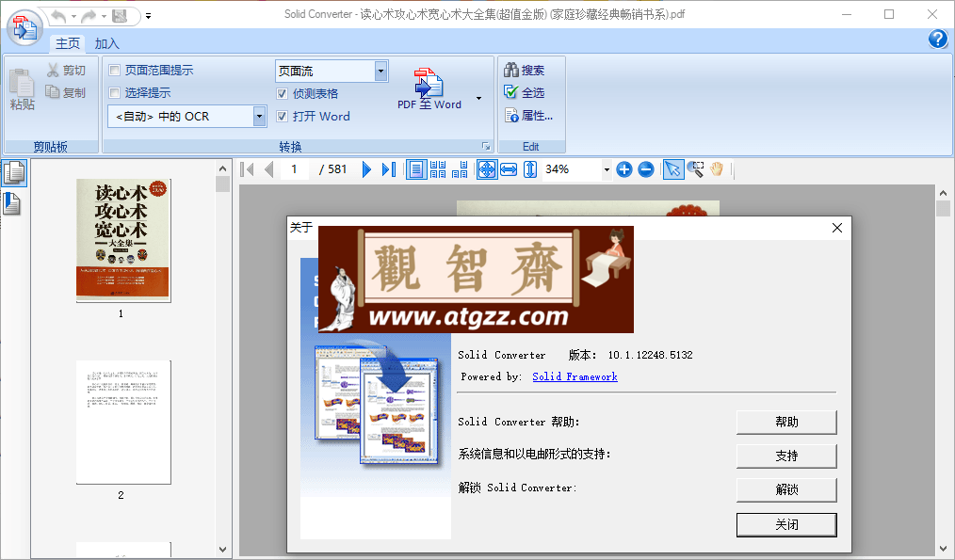The height and width of the screenshot is (560, 955).
Task: Click the PDF 至 Word convert button
Action: click(x=429, y=88)
